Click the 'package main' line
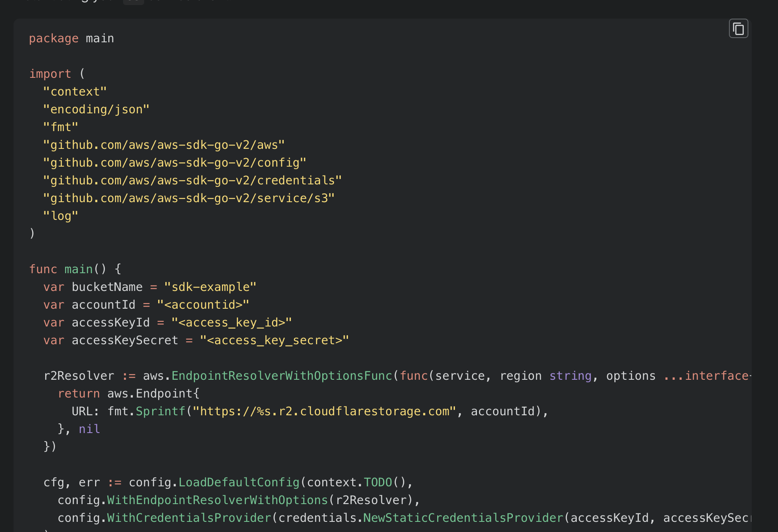This screenshot has height=532, width=778. point(71,38)
